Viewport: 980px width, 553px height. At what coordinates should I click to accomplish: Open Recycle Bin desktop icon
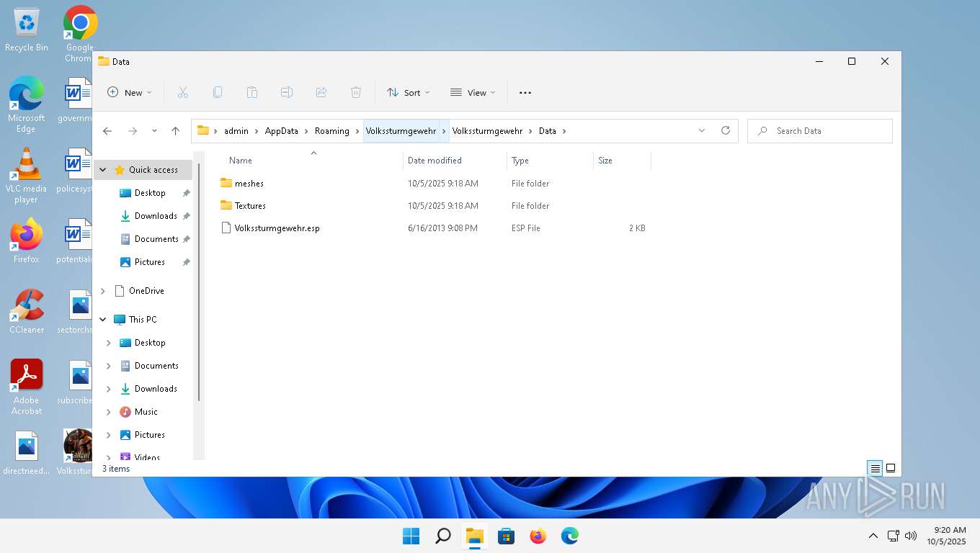[x=27, y=30]
